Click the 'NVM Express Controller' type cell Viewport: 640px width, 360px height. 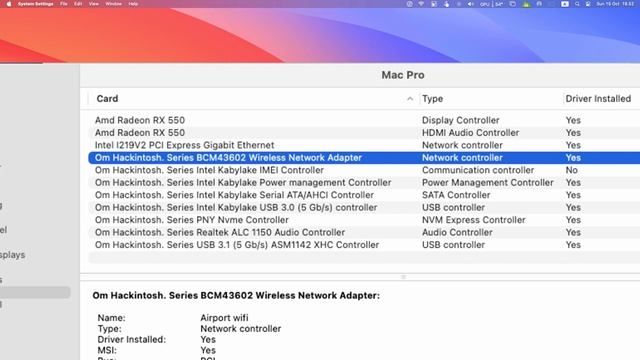[x=473, y=220]
